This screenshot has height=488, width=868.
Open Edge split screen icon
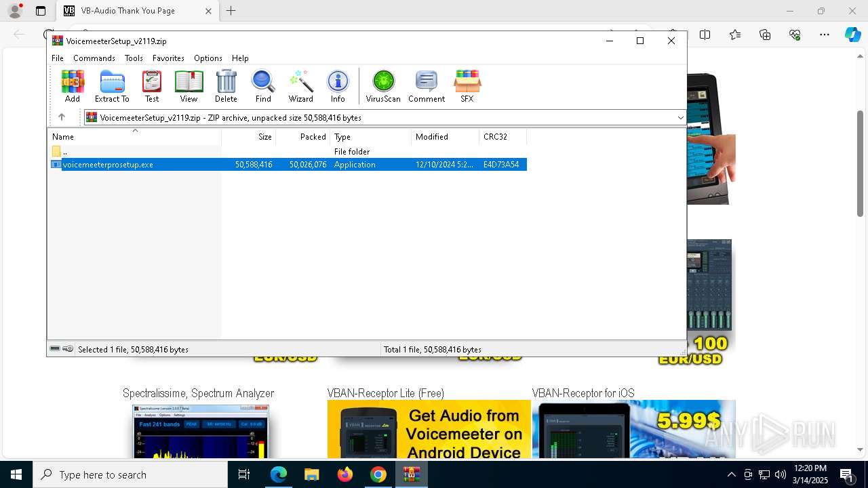(705, 35)
